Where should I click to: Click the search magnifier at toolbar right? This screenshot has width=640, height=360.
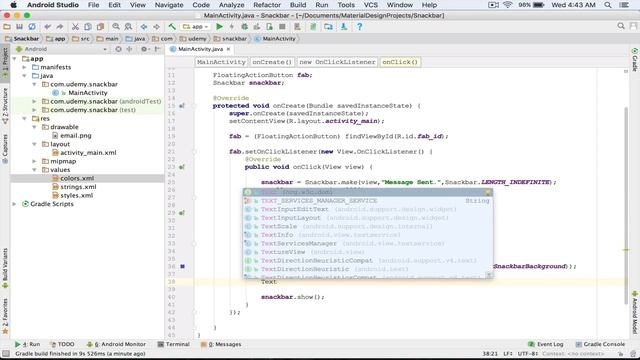(x=621, y=26)
